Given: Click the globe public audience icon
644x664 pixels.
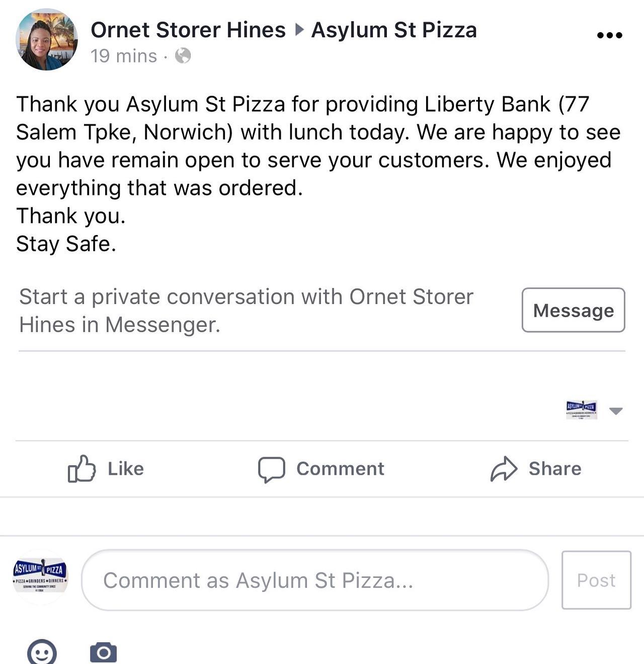Looking at the screenshot, I should tap(183, 55).
